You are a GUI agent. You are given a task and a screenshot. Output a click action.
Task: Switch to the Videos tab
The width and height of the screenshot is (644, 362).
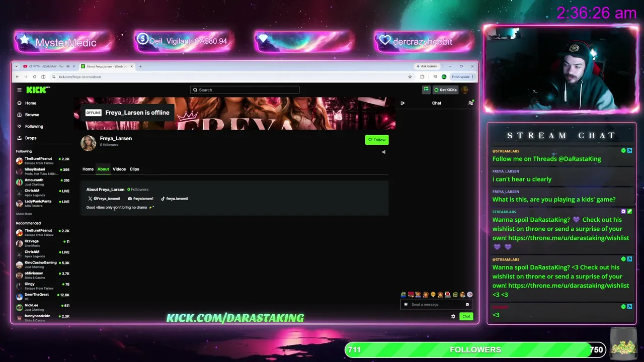tap(119, 169)
